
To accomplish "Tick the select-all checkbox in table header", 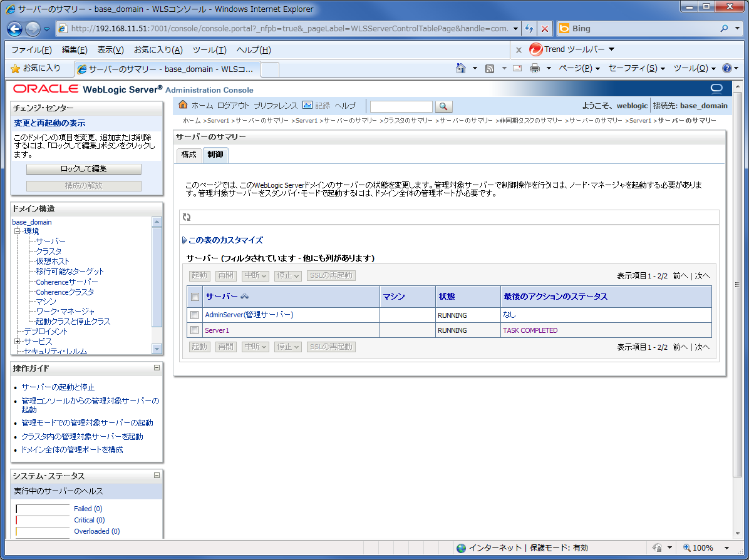I will click(195, 297).
